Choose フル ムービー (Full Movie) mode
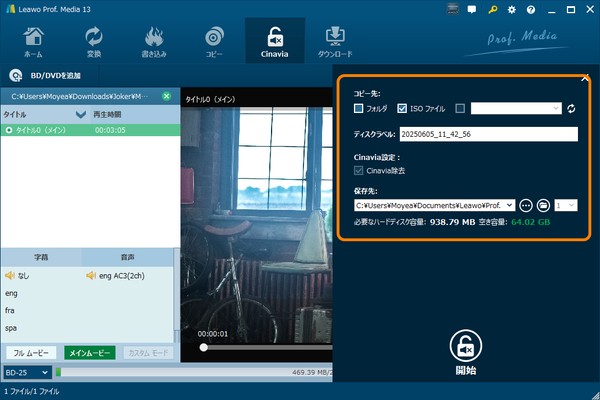 31,353
